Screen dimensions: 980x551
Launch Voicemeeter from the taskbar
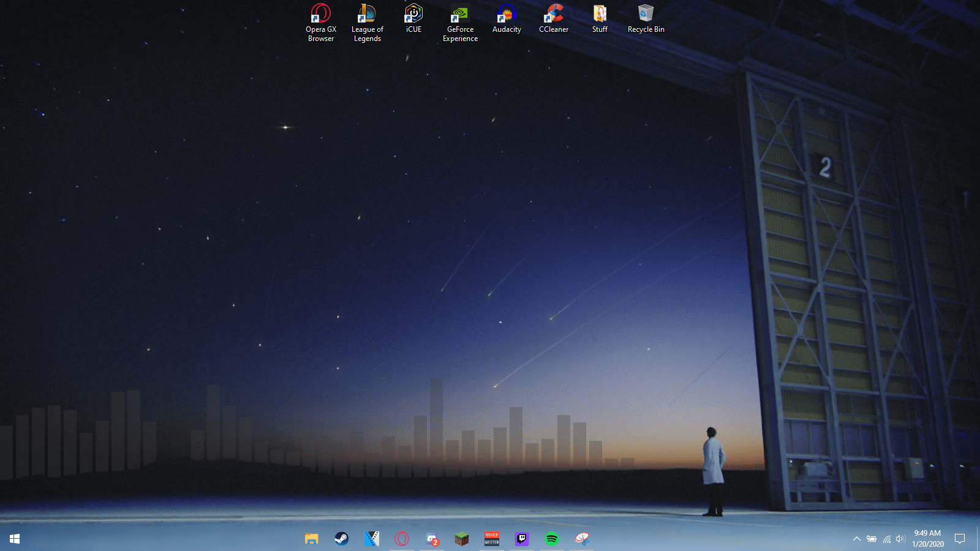[x=491, y=539]
